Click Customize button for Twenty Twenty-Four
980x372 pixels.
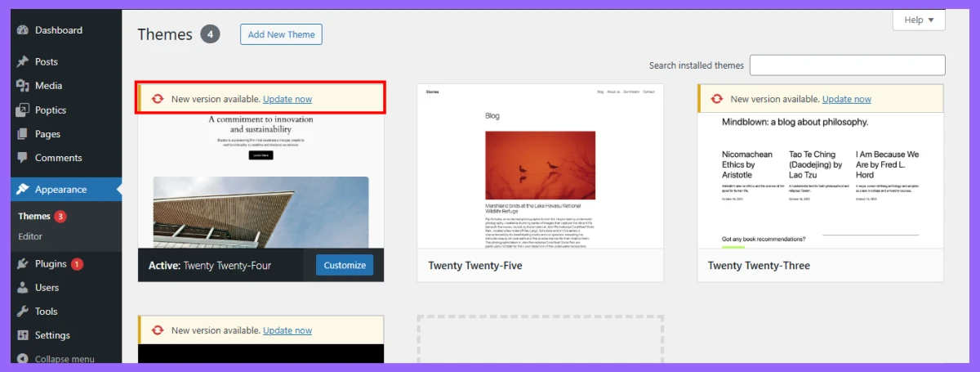[x=345, y=265]
